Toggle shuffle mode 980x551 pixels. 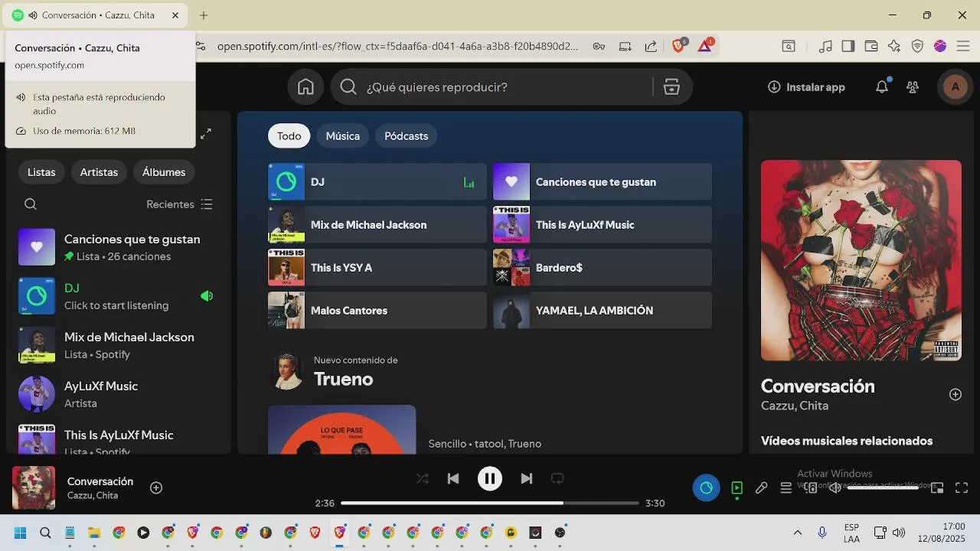point(422,479)
